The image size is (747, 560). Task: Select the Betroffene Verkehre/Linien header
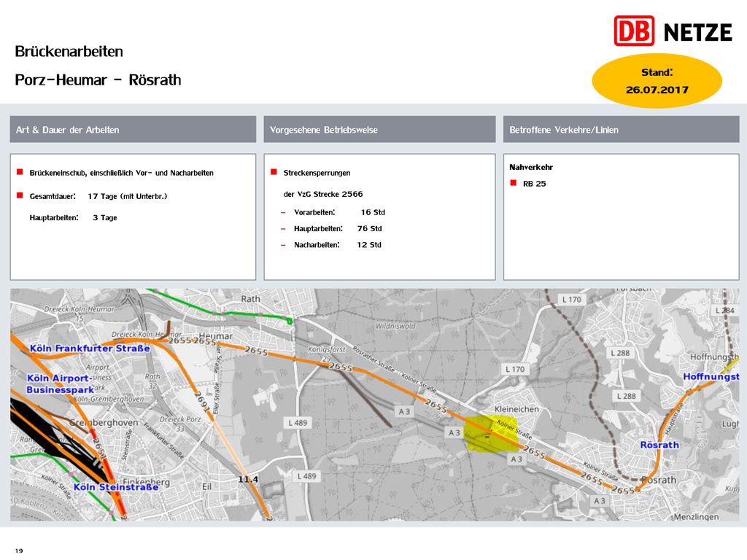click(622, 129)
